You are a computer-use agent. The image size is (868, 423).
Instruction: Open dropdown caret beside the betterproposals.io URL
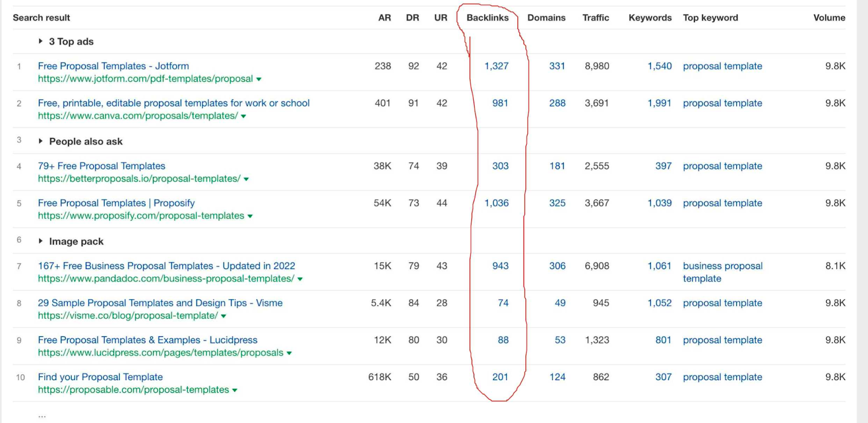pyautogui.click(x=246, y=179)
